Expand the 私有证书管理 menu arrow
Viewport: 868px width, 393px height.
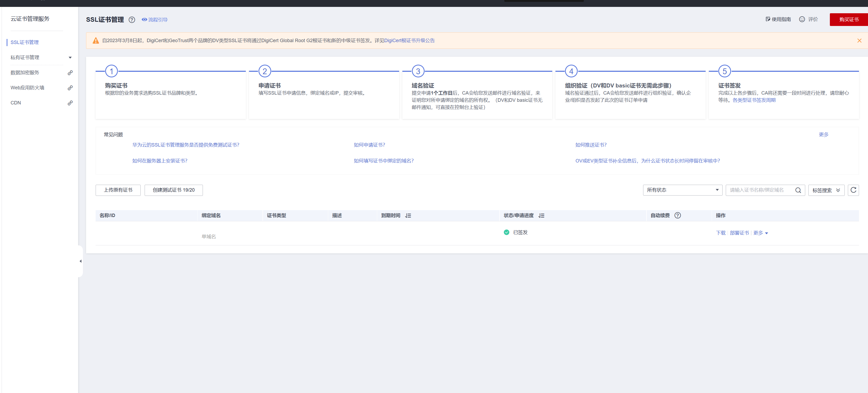click(70, 58)
